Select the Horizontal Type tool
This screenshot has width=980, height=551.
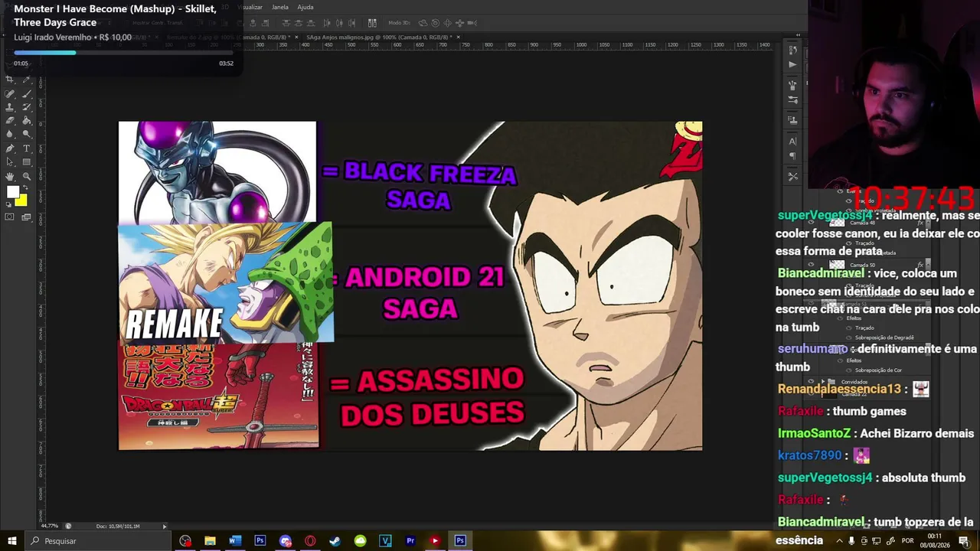tap(27, 148)
